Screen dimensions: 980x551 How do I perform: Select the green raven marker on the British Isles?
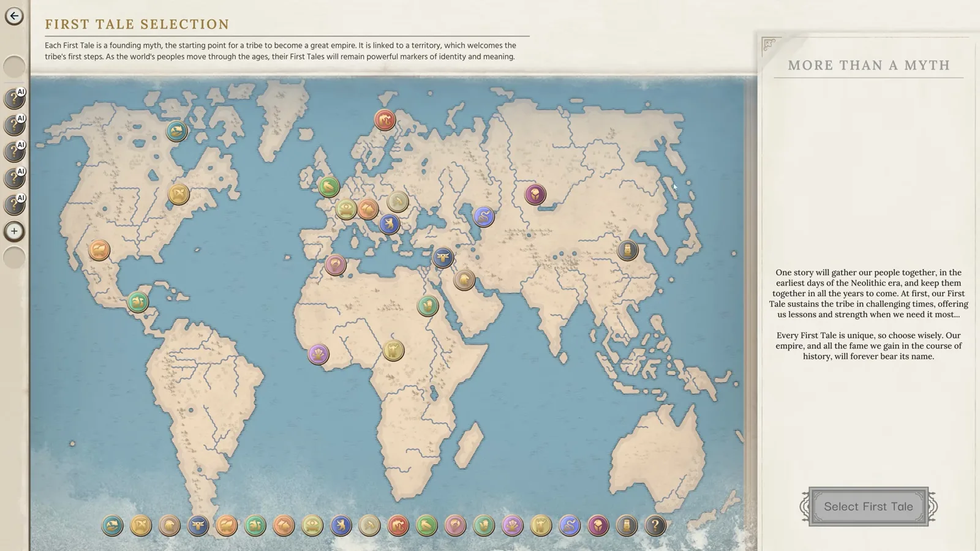pos(329,186)
